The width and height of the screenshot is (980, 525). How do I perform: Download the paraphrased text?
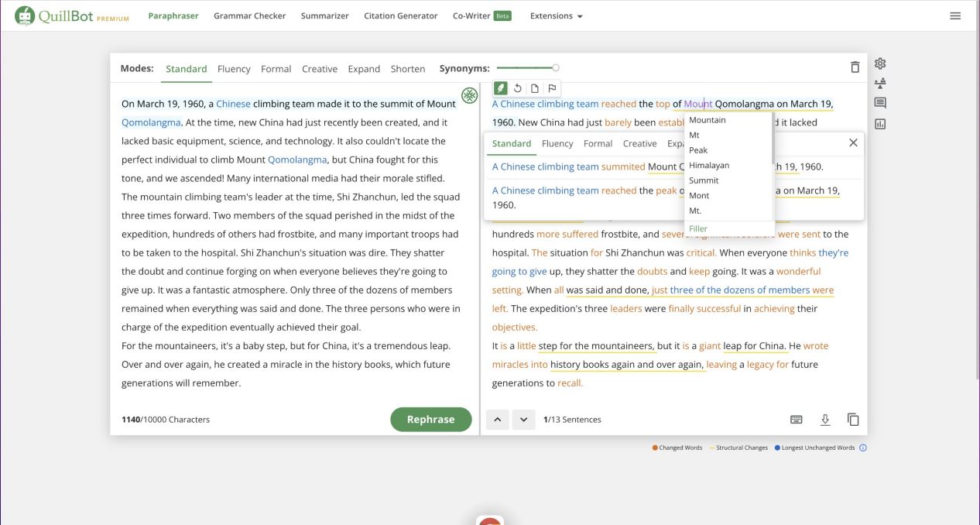point(825,420)
